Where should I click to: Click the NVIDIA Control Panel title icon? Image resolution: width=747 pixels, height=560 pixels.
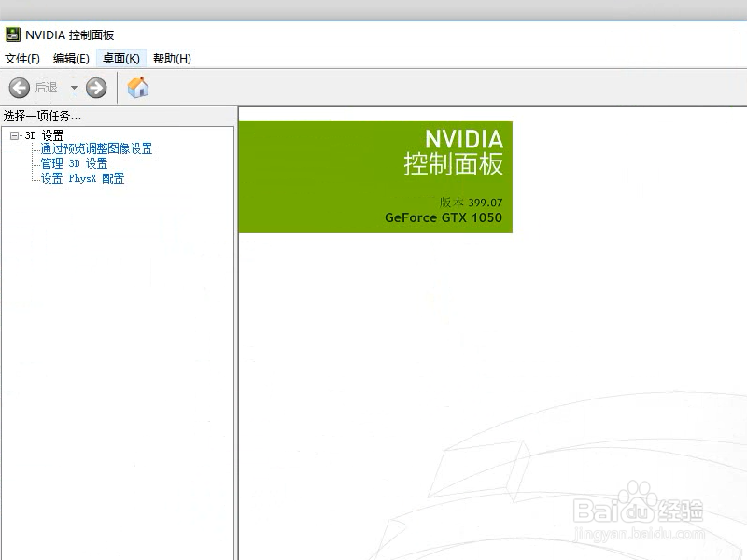(13, 35)
